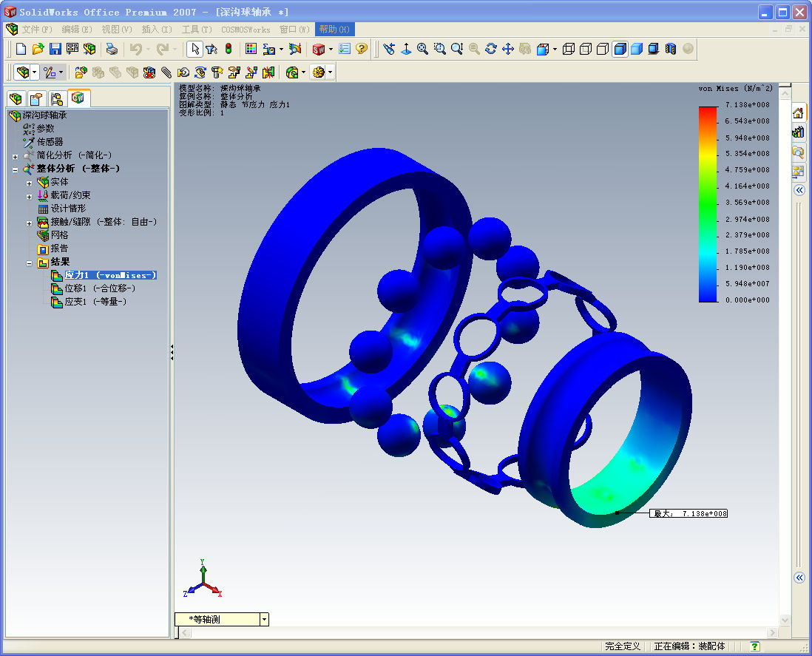
Task: Click the Rebuild traffic light icon
Action: [x=229, y=50]
